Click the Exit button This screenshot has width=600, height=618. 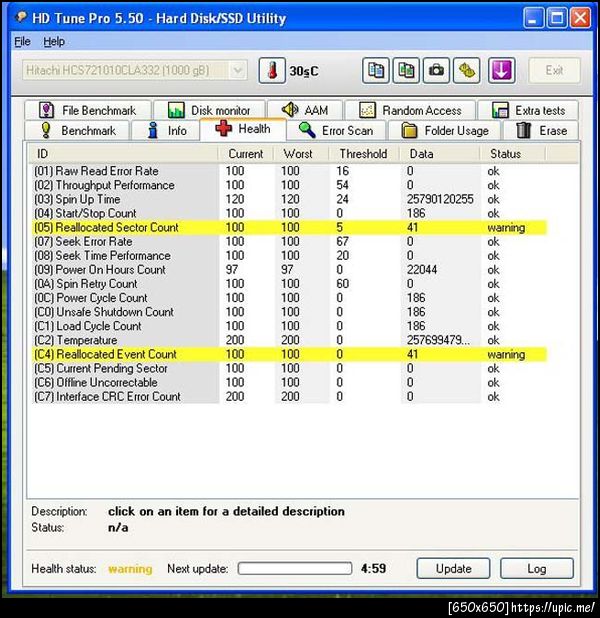click(x=554, y=71)
